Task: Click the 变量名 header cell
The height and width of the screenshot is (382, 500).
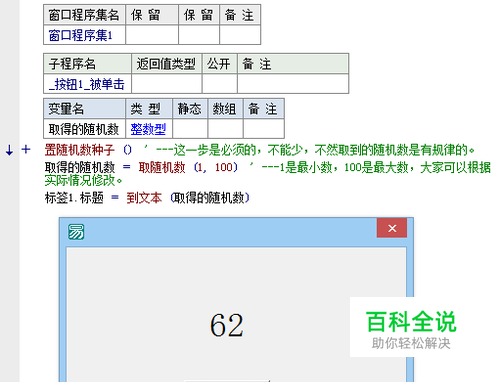Action: (x=84, y=109)
